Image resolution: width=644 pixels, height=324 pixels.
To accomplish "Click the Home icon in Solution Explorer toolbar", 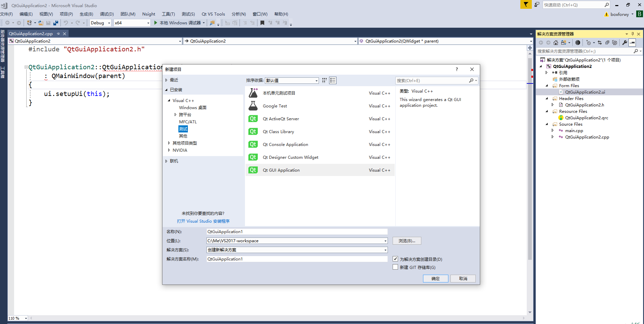I will (x=555, y=43).
